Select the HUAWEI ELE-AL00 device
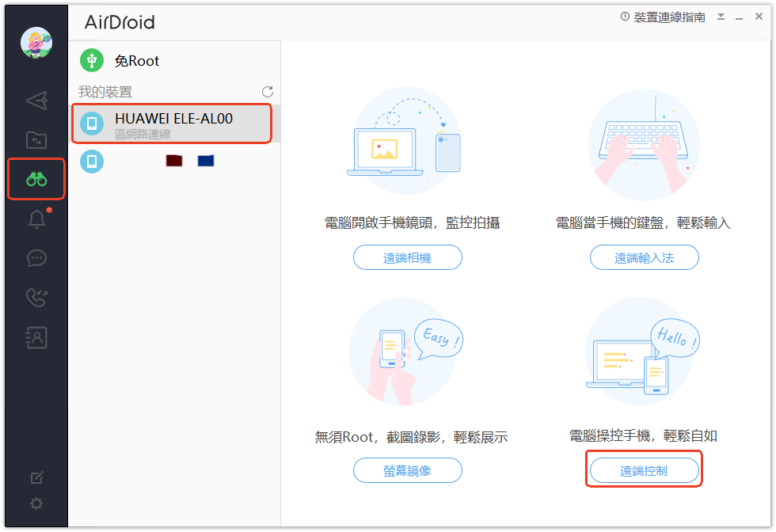The image size is (776, 532). click(x=175, y=123)
